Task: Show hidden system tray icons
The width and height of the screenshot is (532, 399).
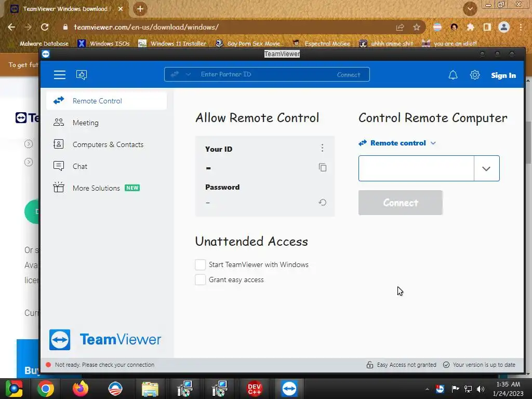Action: (x=427, y=389)
